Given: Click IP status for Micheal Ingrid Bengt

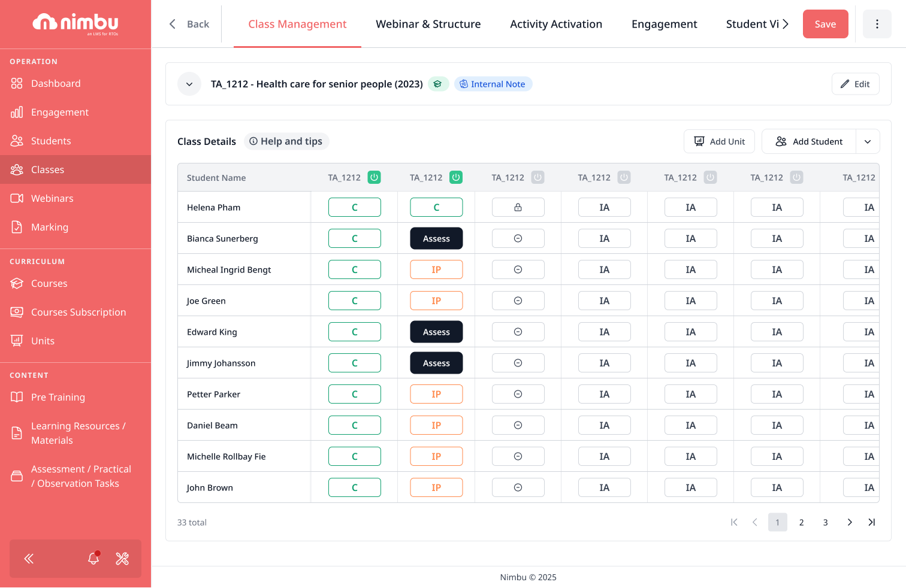Looking at the screenshot, I should tap(436, 269).
